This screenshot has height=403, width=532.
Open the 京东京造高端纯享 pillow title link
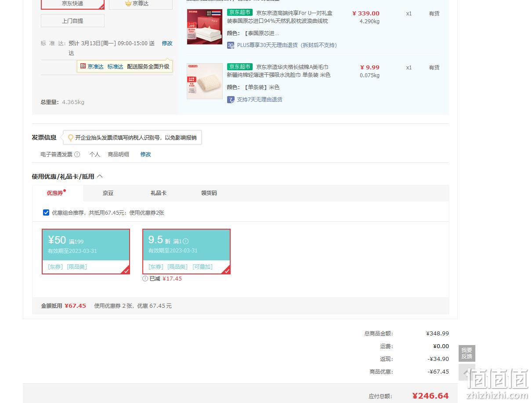[x=280, y=17]
